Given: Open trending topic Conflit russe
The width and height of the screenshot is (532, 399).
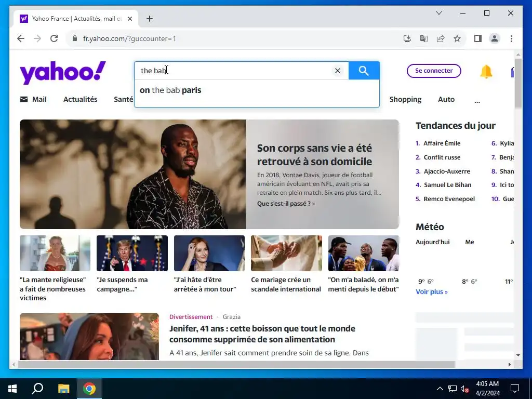Looking at the screenshot, I should coord(442,157).
